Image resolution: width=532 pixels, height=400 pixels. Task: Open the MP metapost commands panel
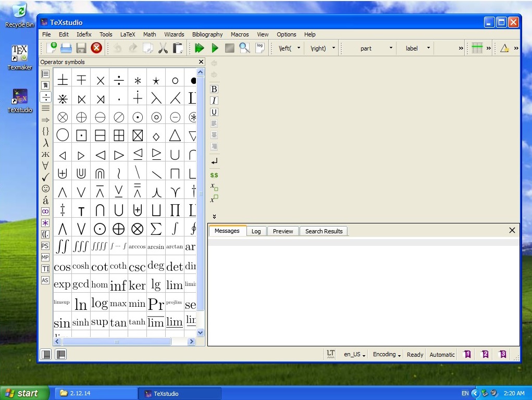(45, 257)
